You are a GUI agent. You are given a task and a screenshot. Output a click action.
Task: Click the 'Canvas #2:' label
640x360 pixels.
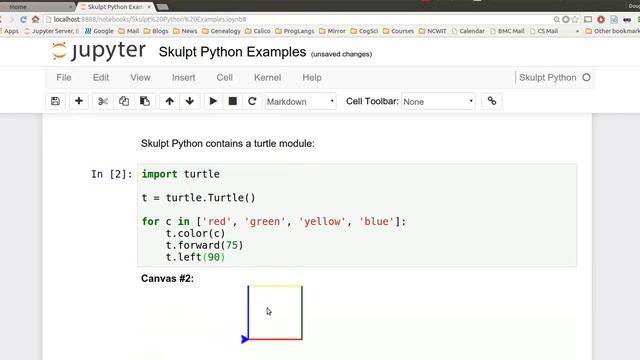(x=167, y=278)
